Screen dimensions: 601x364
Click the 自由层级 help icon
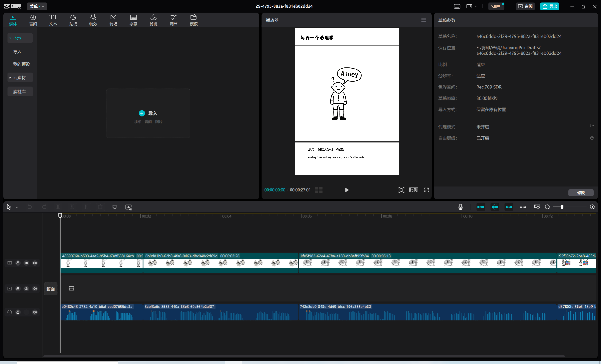click(592, 138)
